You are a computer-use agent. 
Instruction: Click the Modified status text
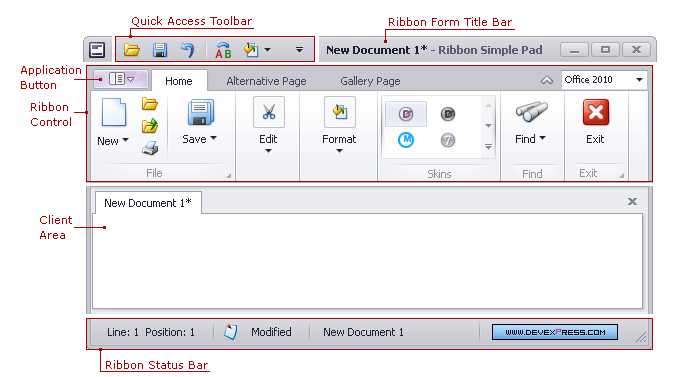pos(271,332)
